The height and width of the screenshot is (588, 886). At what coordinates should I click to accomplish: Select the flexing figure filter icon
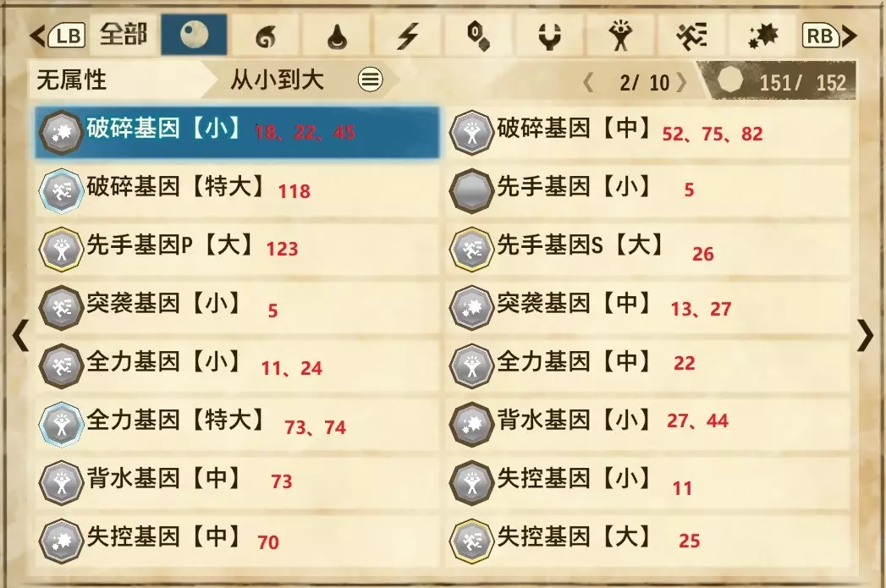pyautogui.click(x=620, y=36)
